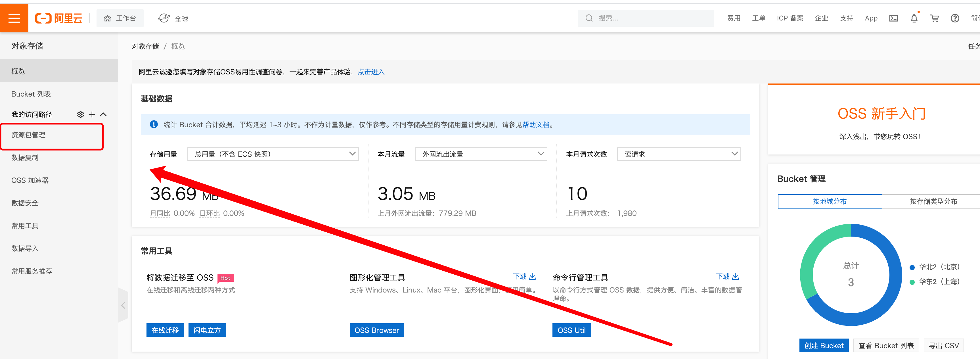The image size is (980, 359).
Task: Click the blue 华北2 legend dot
Action: click(912, 267)
